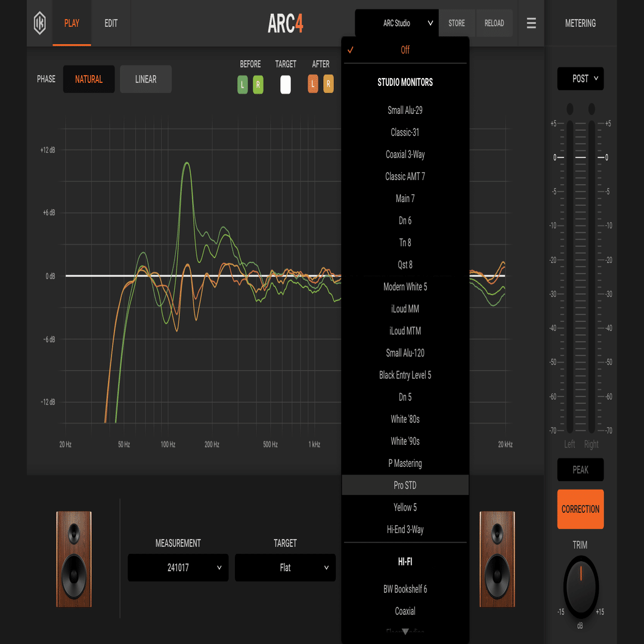This screenshot has height=644, width=644.
Task: Choose iLoud MM monitor
Action: 405,309
